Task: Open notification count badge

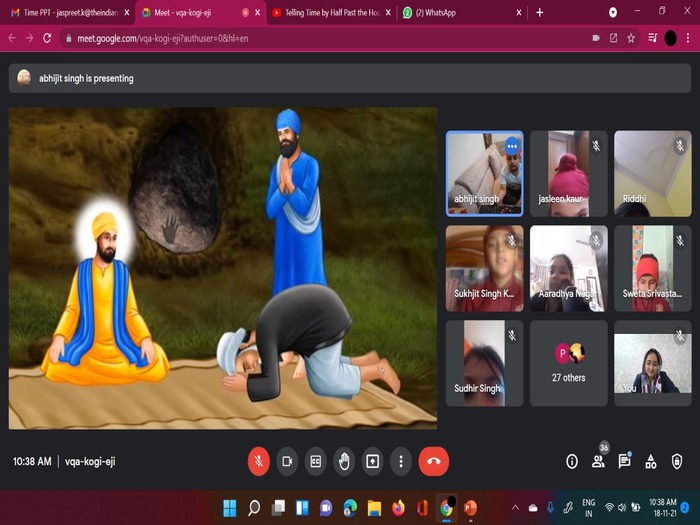Action: 685,508
